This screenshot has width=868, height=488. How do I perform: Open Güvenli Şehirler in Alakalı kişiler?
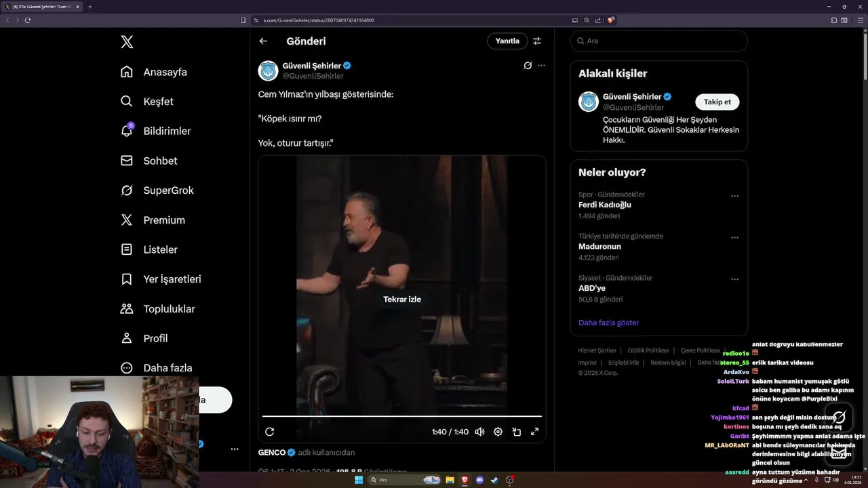(632, 97)
